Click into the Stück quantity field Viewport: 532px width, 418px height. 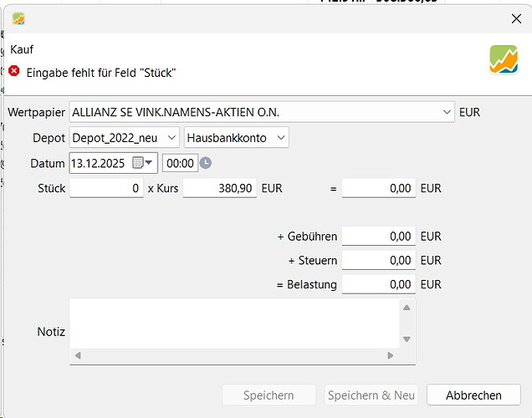[106, 189]
